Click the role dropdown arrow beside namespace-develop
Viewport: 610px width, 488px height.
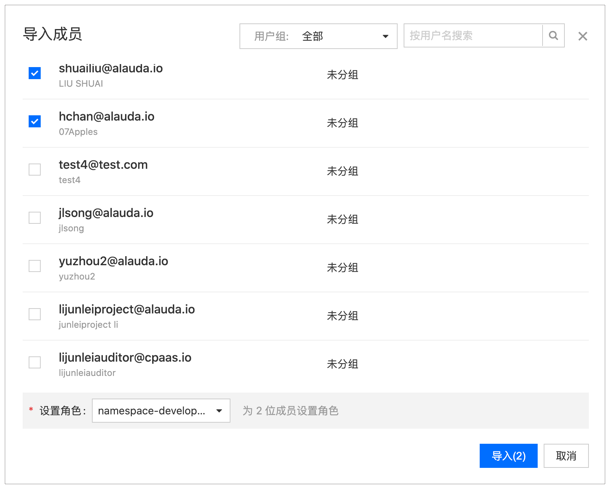219,411
